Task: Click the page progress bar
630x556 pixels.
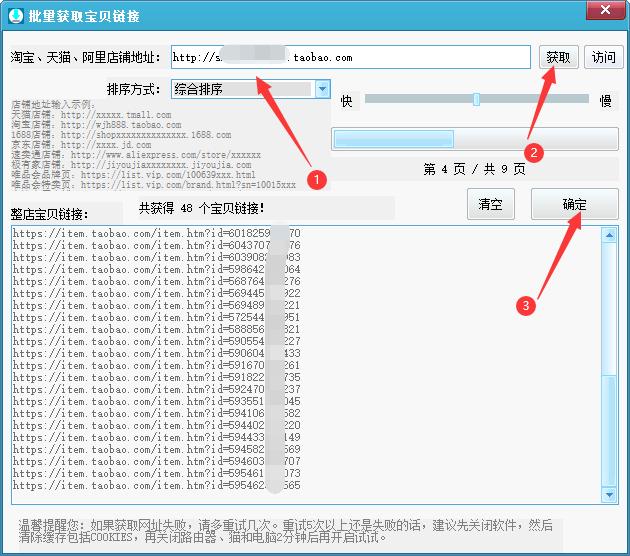Action: pyautogui.click(x=475, y=139)
